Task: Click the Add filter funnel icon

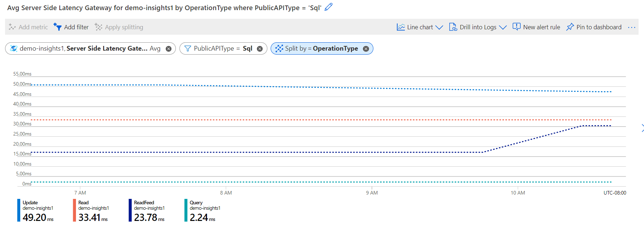Action: click(58, 27)
